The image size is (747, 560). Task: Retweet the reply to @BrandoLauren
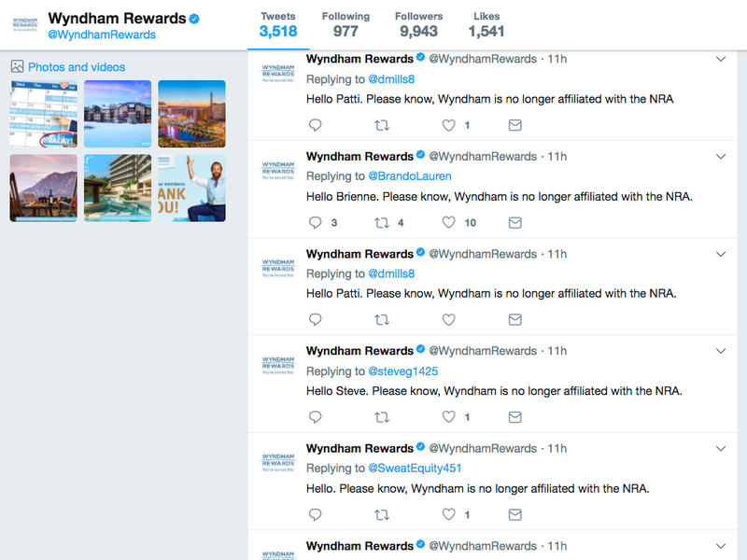382,222
